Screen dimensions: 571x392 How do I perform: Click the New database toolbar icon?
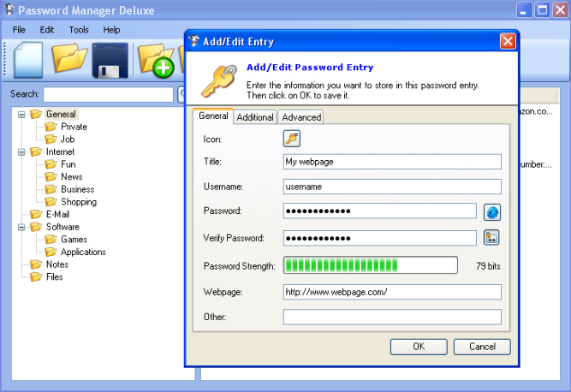coord(28,60)
